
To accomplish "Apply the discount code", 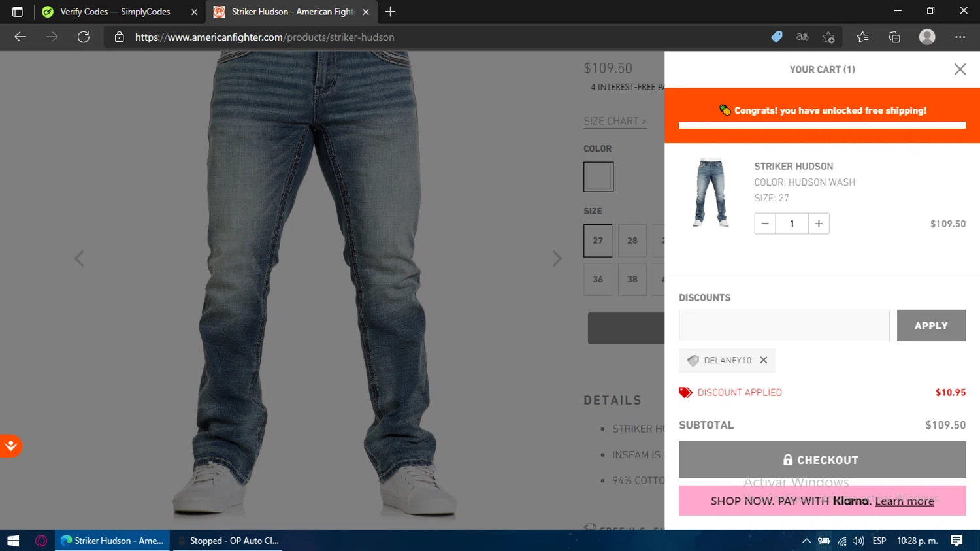I will point(931,326).
